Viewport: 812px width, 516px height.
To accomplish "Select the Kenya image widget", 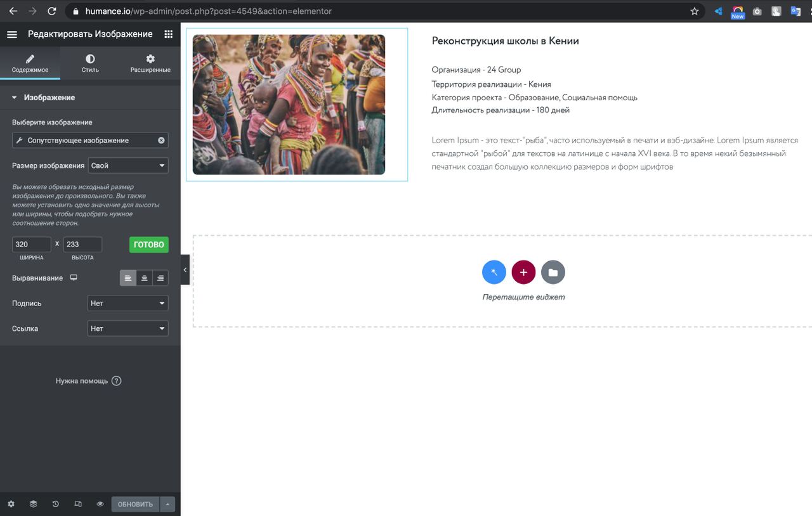I will click(x=289, y=105).
